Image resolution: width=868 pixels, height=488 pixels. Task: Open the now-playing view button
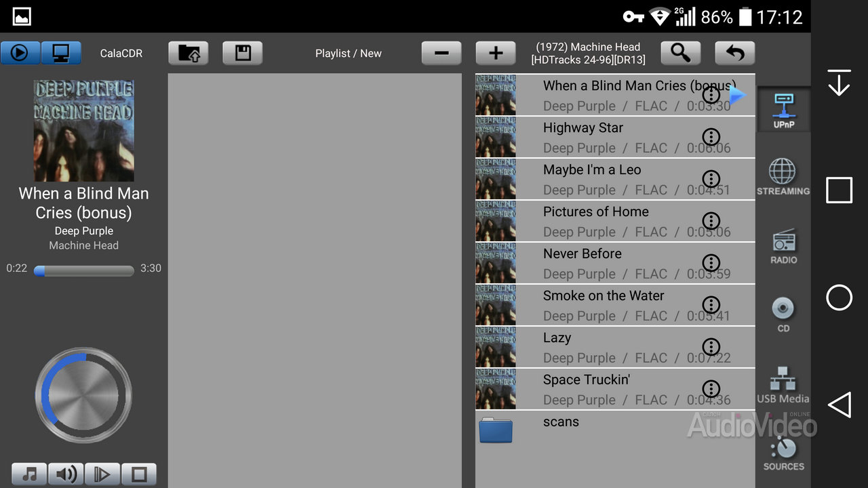click(x=20, y=53)
